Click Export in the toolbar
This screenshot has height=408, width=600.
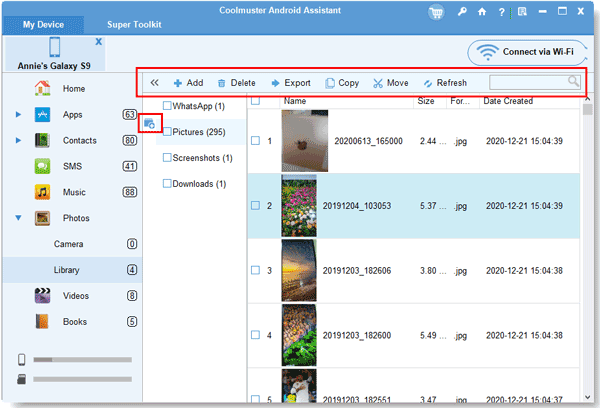pyautogui.click(x=291, y=83)
